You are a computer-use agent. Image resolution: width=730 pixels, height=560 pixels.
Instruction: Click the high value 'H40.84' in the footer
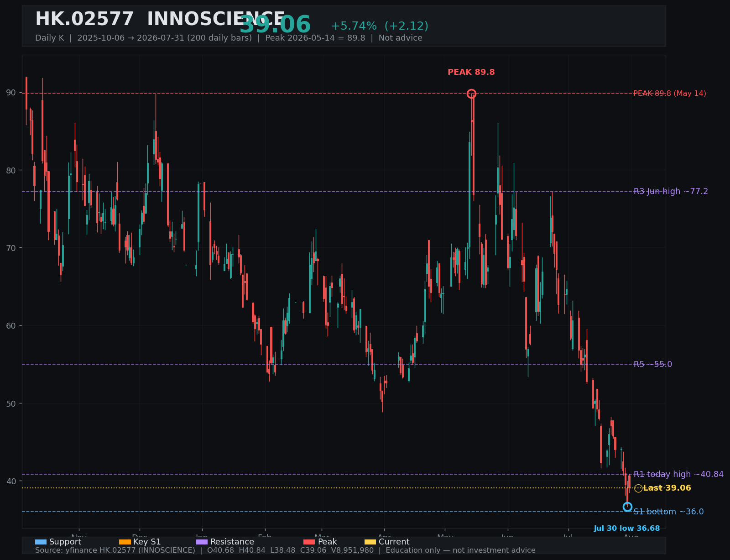252,550
